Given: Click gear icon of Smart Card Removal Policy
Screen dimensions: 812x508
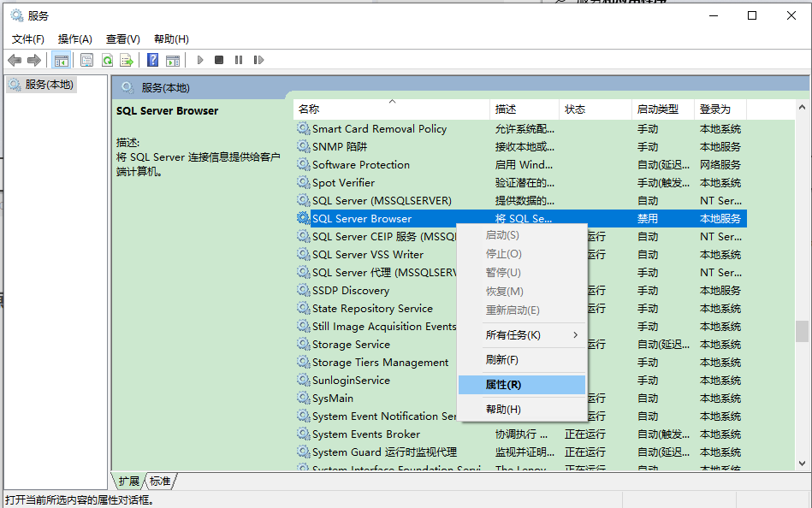Looking at the screenshot, I should point(304,128).
